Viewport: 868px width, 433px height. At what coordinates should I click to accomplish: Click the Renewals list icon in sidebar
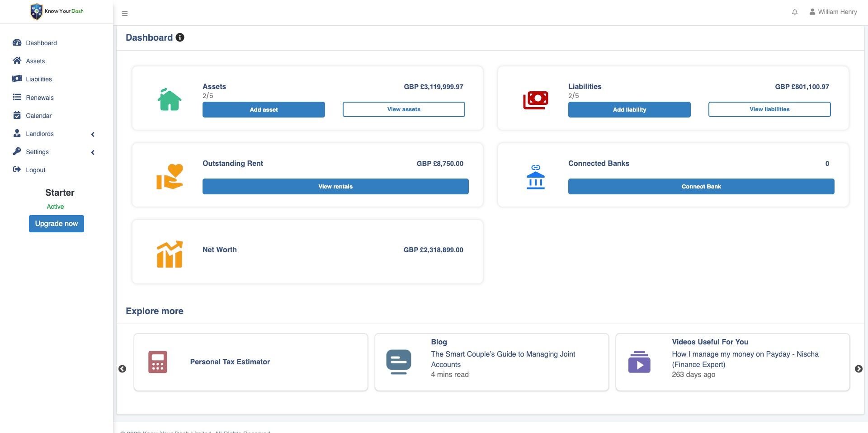(x=17, y=97)
